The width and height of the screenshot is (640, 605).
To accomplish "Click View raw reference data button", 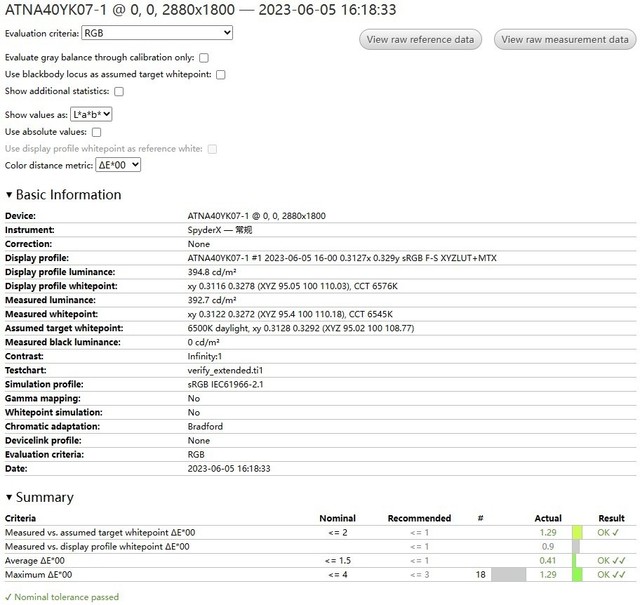I will (x=420, y=40).
